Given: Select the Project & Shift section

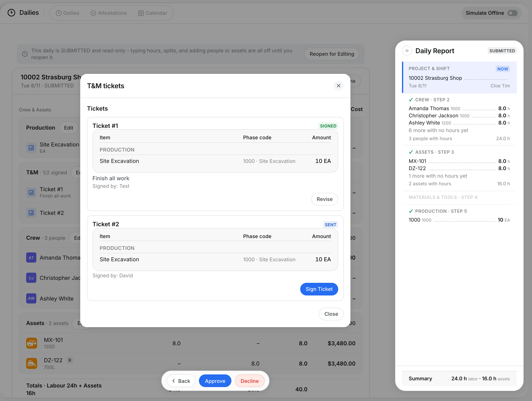Looking at the screenshot, I should click(x=459, y=77).
